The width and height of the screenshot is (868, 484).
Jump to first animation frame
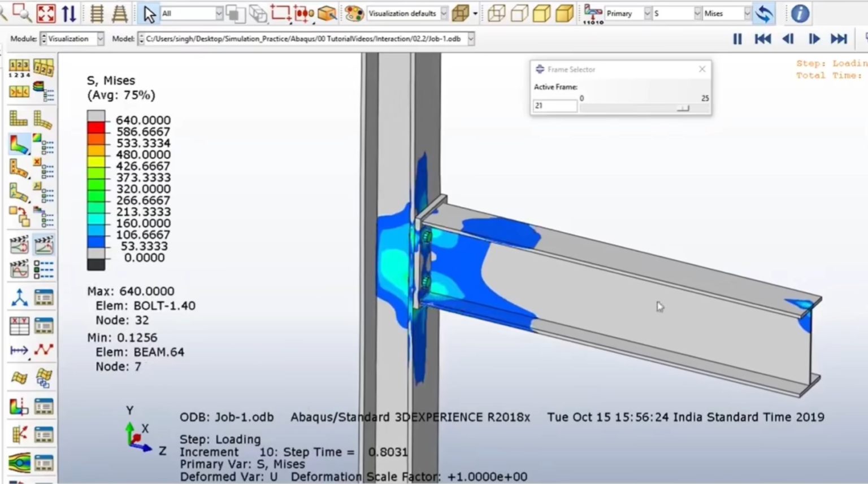point(762,39)
